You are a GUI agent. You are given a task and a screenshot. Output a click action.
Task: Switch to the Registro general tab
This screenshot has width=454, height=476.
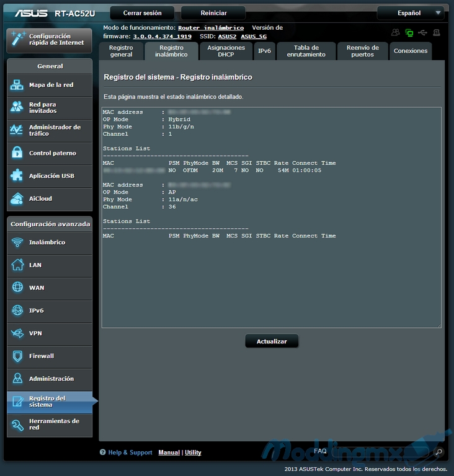click(121, 51)
